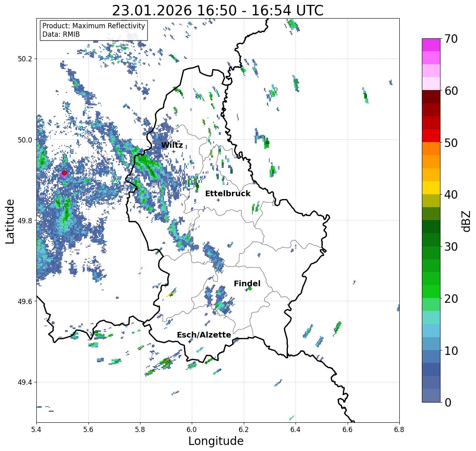Image resolution: width=476 pixels, height=451 pixels.
Task: Click the cross marker below Findel label
Action: pos(247,290)
